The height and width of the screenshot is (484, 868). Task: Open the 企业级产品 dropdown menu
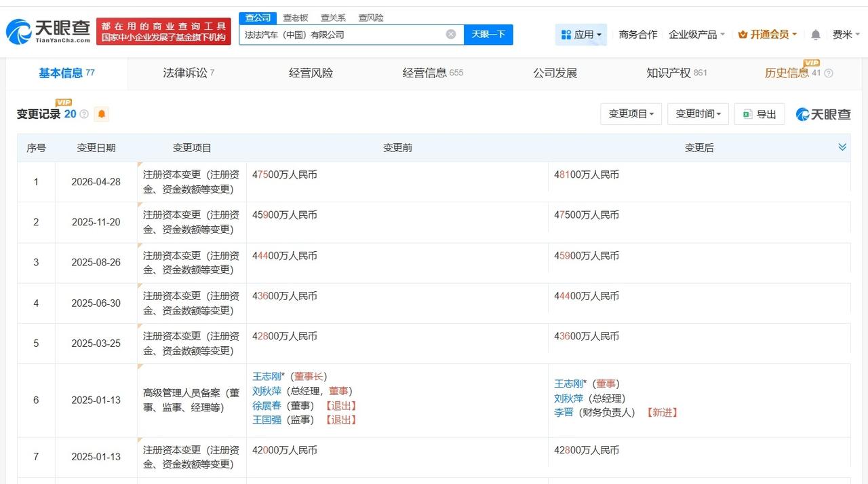696,34
